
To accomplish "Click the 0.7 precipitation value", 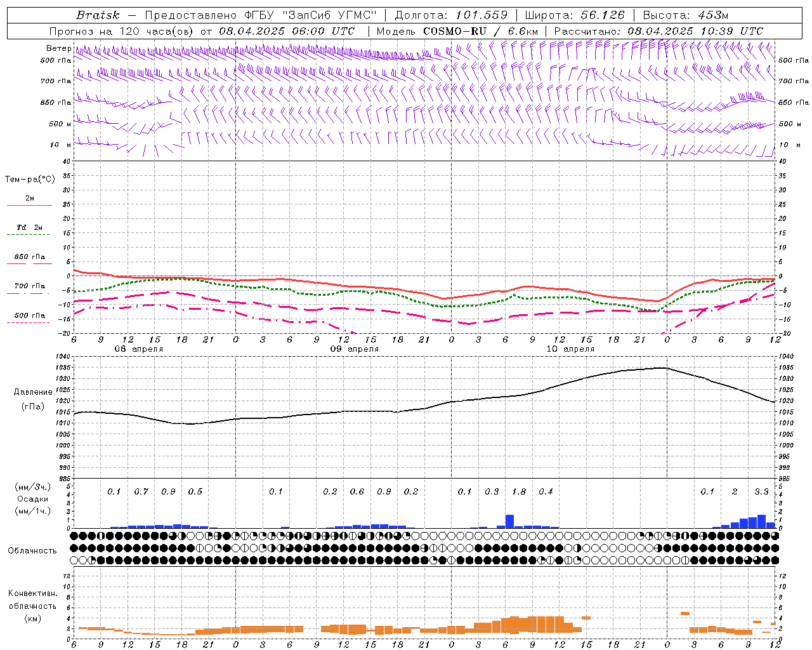I will [x=141, y=491].
